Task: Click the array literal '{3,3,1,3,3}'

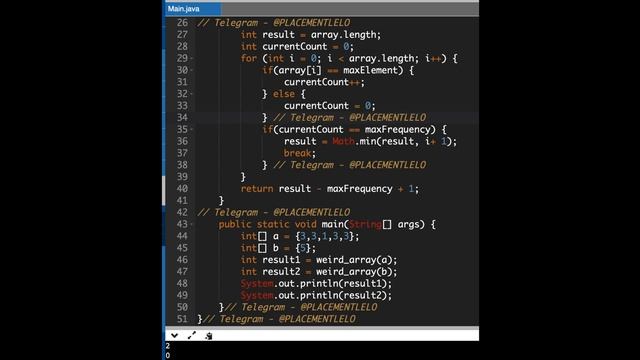Action: pos(325,236)
